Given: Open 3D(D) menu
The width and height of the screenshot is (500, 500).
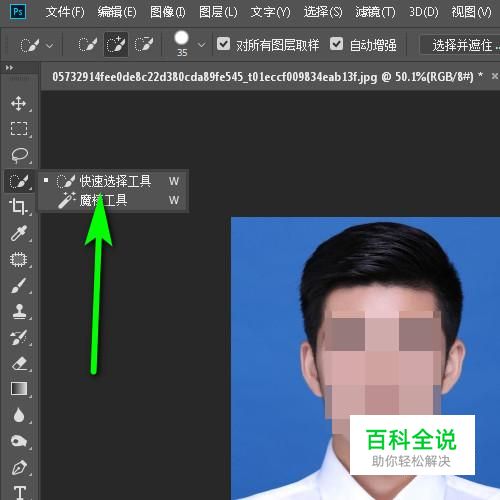Looking at the screenshot, I should (x=424, y=12).
